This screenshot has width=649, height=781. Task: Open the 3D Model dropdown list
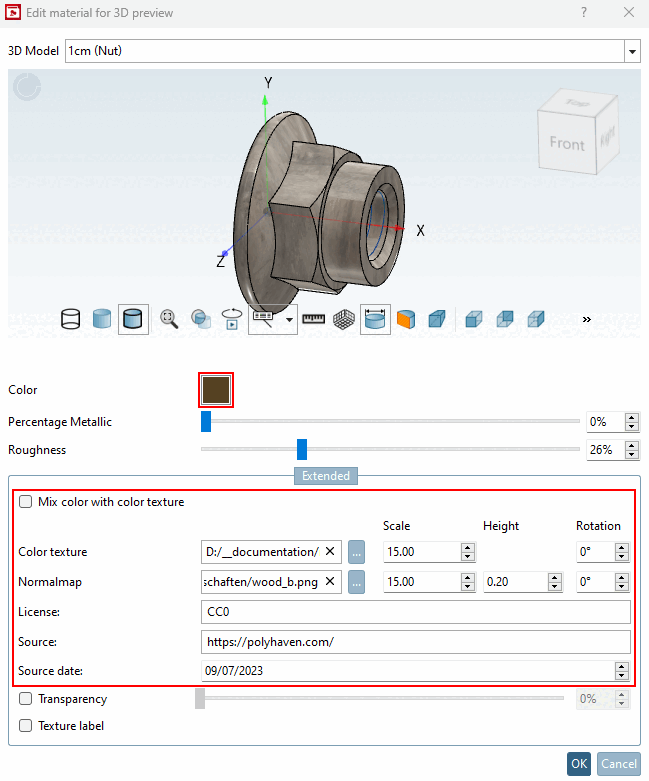point(632,51)
